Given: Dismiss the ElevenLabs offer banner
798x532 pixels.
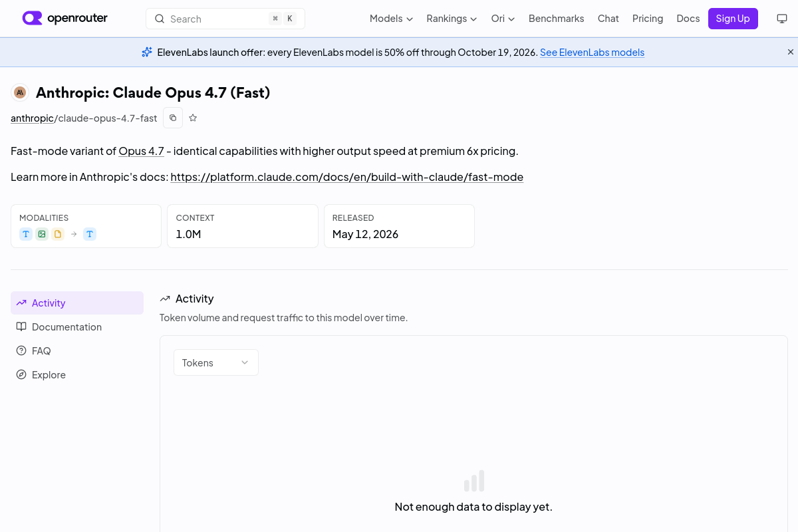Looking at the screenshot, I should (791, 52).
